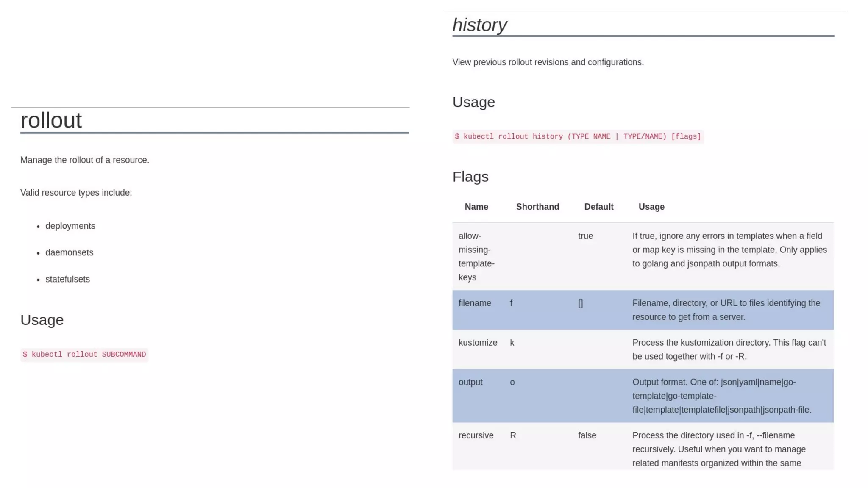The height and width of the screenshot is (488, 868).
Task: Click the 'kustomize' flag name cell
Action: (x=478, y=343)
